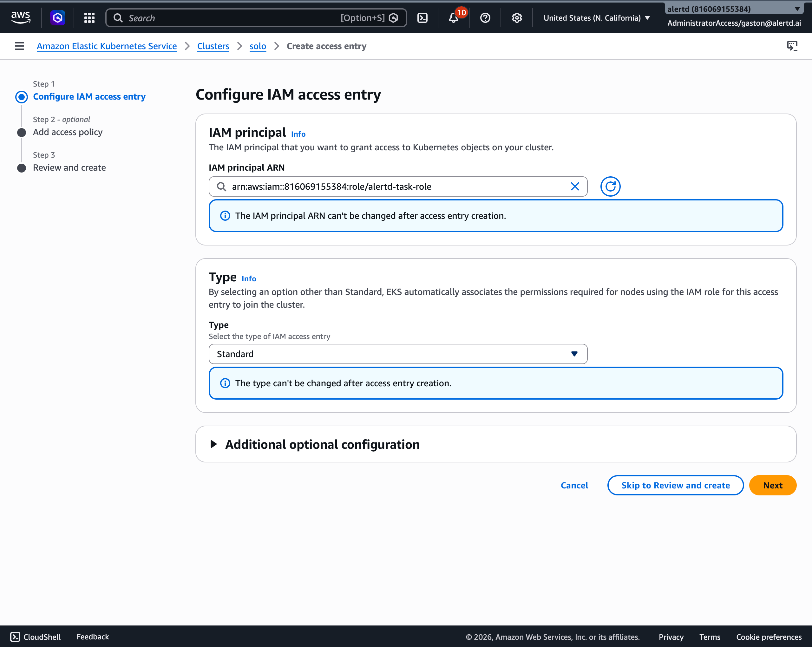The height and width of the screenshot is (647, 812).
Task: Open notifications bell with 10 badge
Action: (454, 18)
